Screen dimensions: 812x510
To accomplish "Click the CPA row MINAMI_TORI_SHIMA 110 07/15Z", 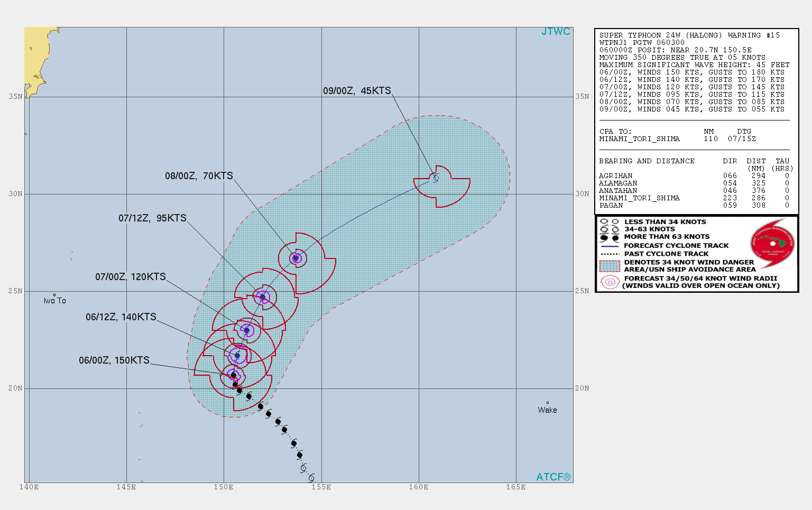I will pos(678,139).
